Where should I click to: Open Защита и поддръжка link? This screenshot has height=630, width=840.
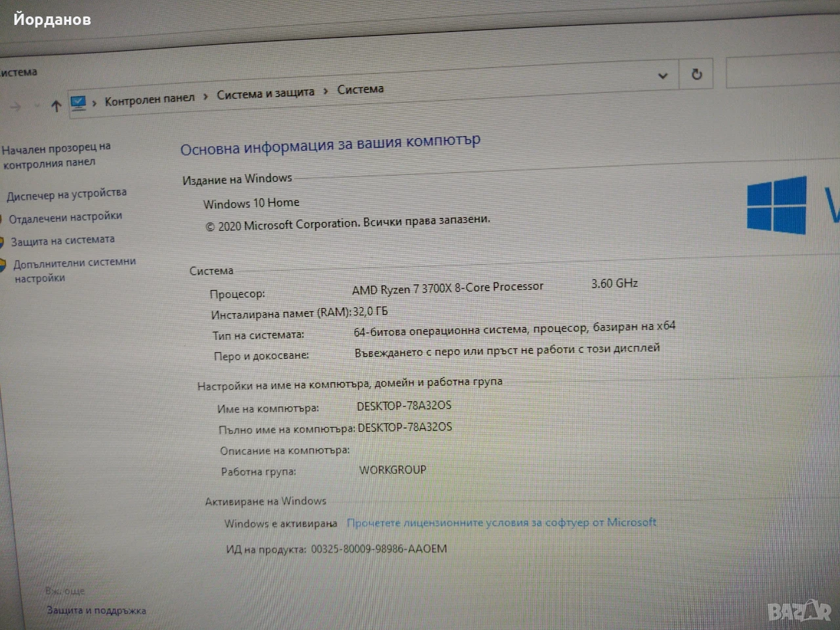(x=96, y=610)
